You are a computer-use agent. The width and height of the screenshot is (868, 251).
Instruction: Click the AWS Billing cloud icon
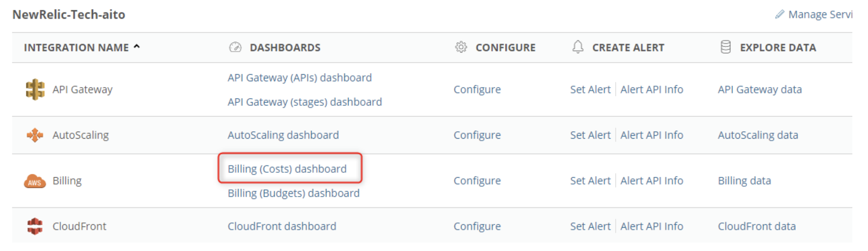pos(35,181)
